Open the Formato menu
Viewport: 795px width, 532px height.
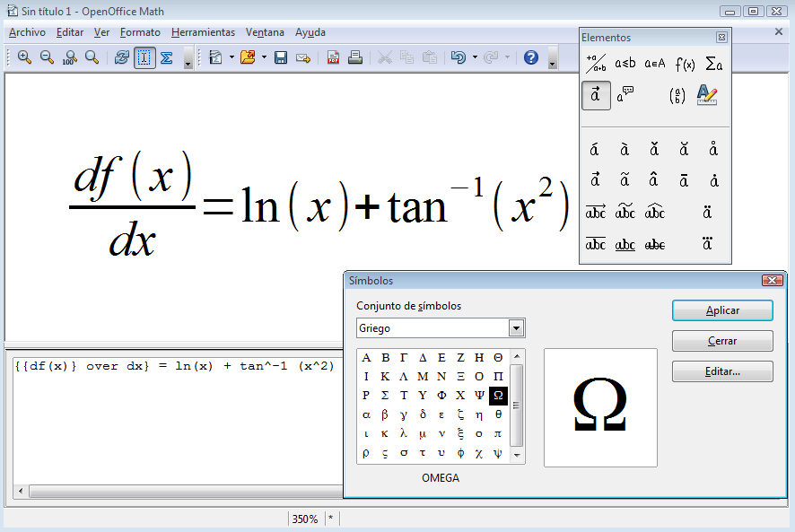click(x=140, y=32)
